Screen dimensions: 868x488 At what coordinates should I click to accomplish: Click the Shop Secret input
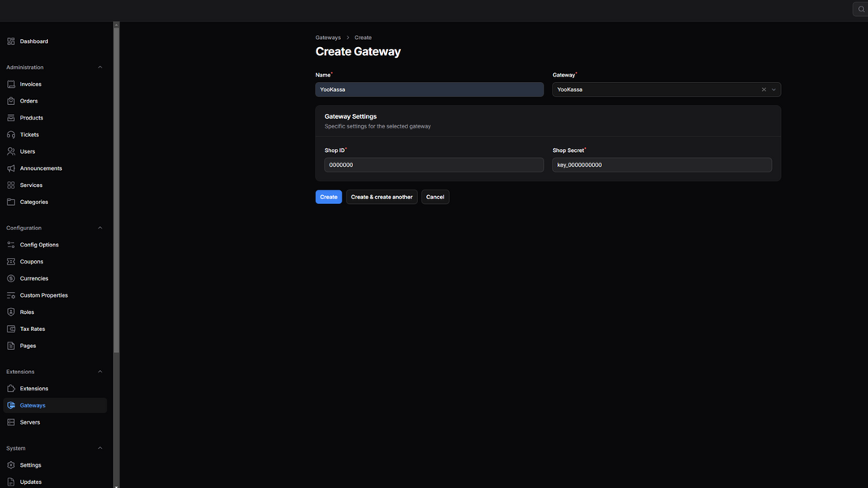(x=662, y=165)
